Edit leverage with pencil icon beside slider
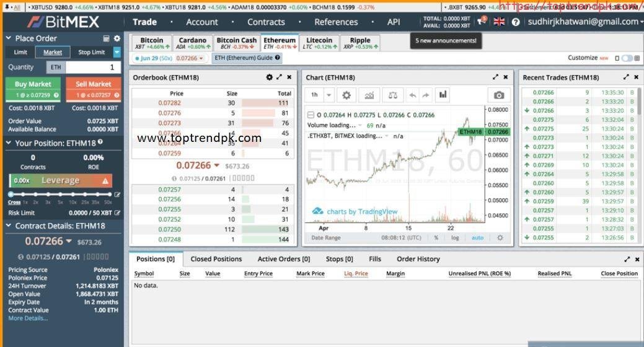The height and width of the screenshot is (347, 644). [x=118, y=195]
